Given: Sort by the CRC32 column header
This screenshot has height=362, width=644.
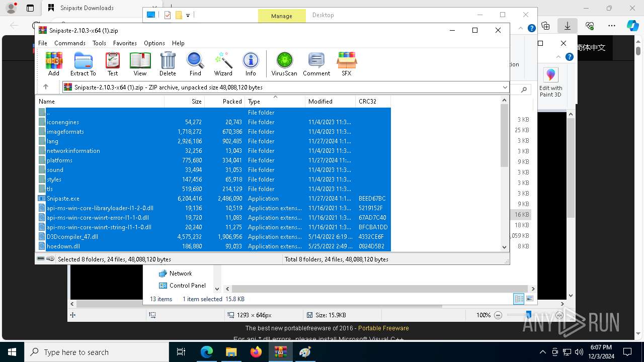Looking at the screenshot, I should 373,102.
